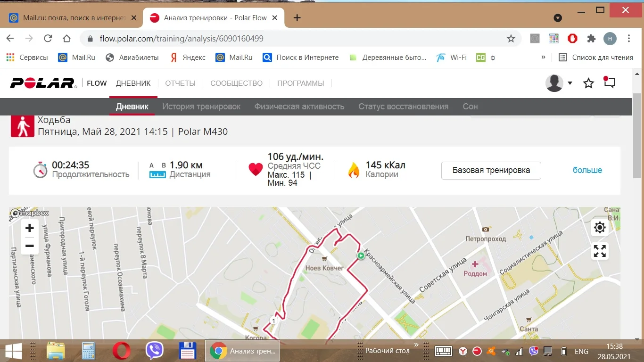Click the больше link
Screen dimensions: 644x362
tap(587, 170)
